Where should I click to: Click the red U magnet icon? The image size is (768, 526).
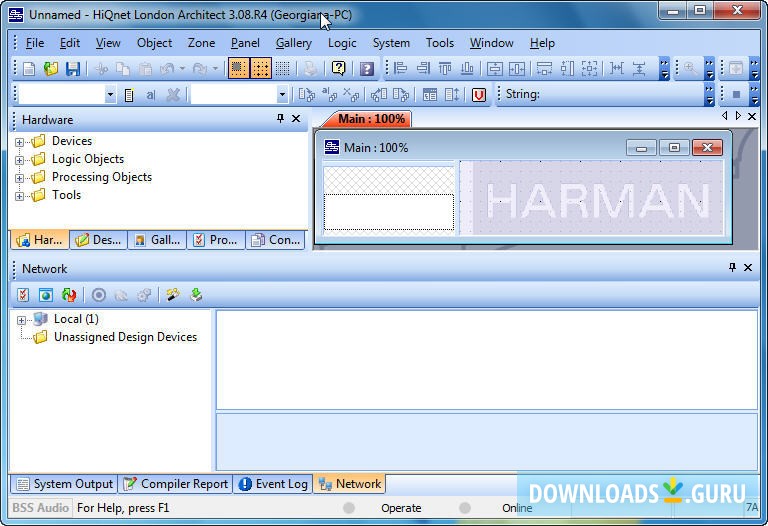pyautogui.click(x=479, y=95)
